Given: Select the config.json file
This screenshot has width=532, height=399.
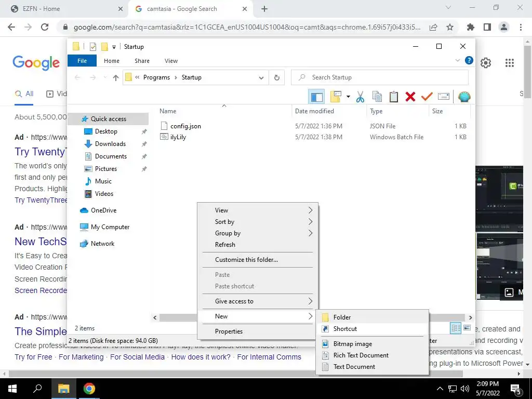Looking at the screenshot, I should [185, 126].
